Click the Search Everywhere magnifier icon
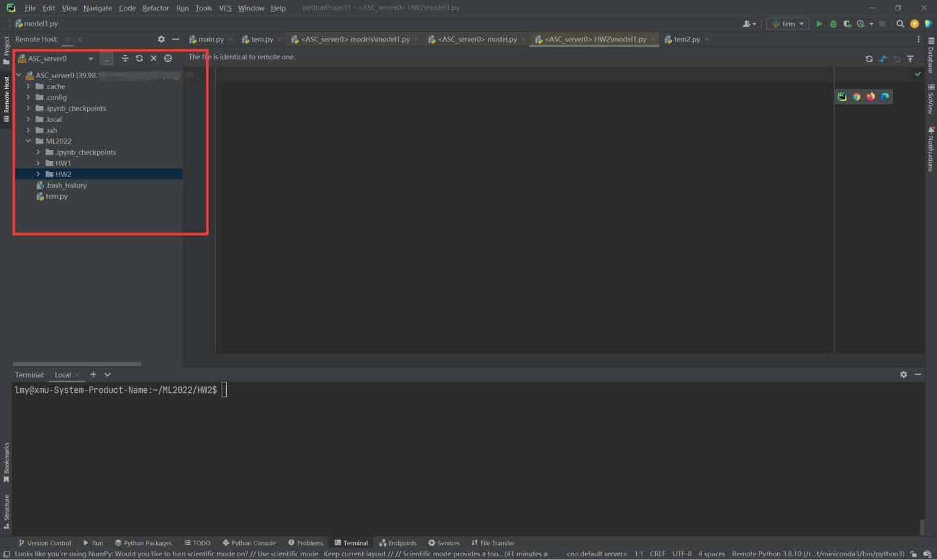 pyautogui.click(x=900, y=24)
